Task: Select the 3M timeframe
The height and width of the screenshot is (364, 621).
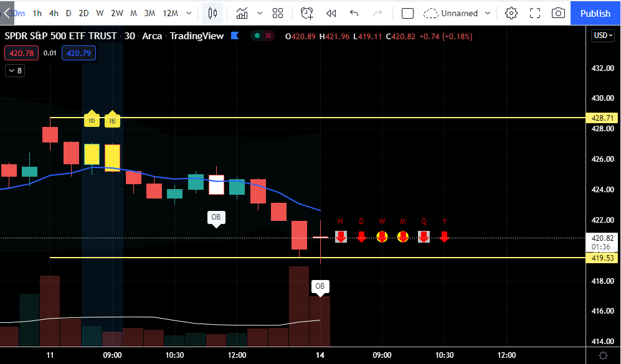Action: pos(149,13)
